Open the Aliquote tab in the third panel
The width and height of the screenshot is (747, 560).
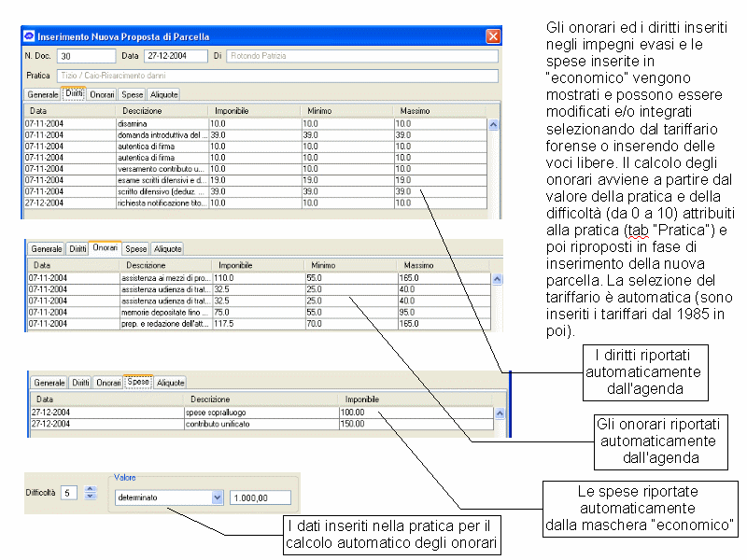[170, 383]
